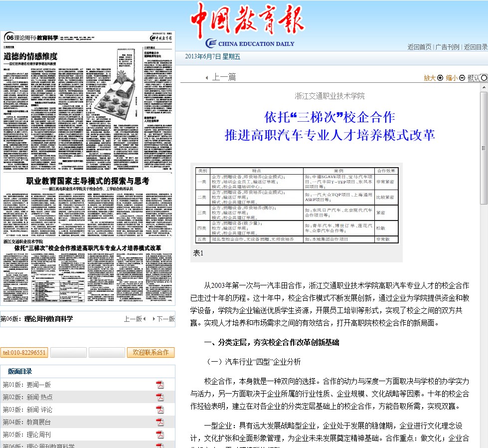Click the 表1 table image in article
Image resolution: width=488 pixels, height=448 pixels.
297,206
